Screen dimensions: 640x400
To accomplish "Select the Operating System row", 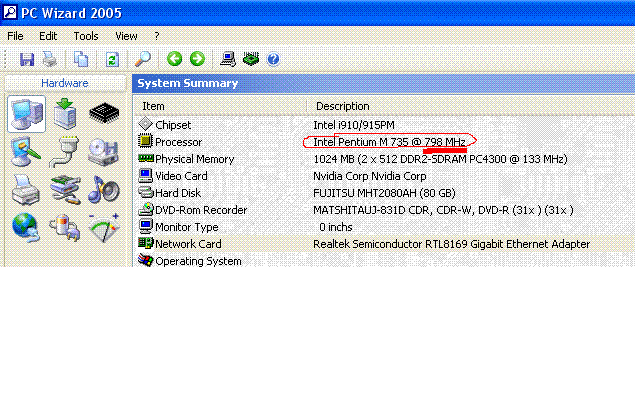I will 384,261.
